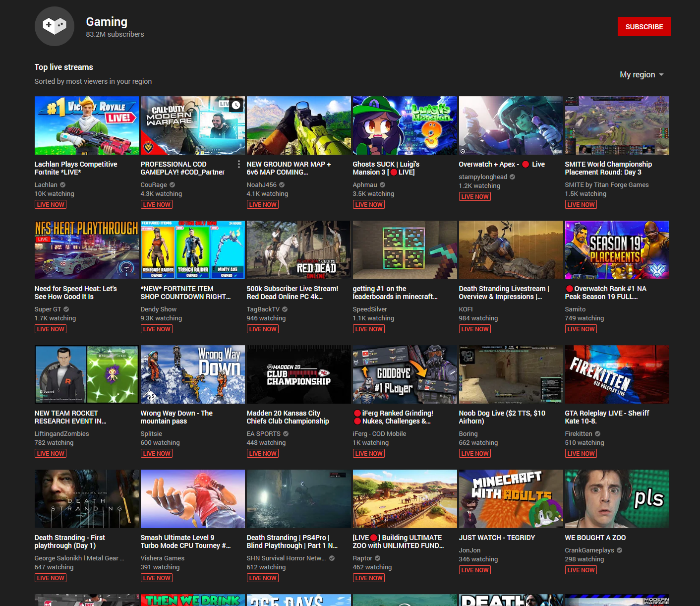Click the verified badge next to Lachlan
Viewport: 700px width, 606px height.
(x=63, y=185)
